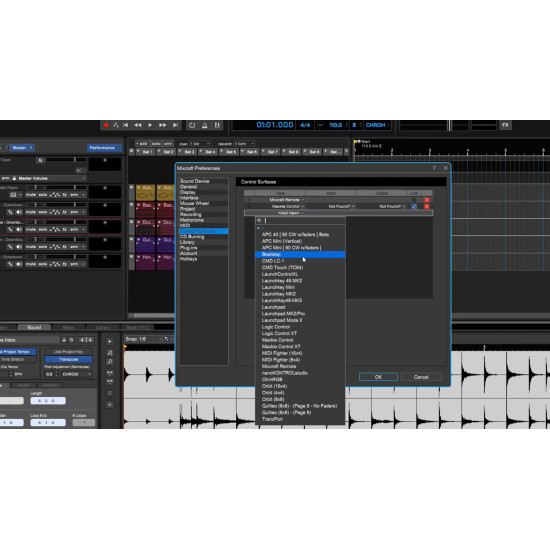
Task: Click the search field in device list
Action: 300,220
